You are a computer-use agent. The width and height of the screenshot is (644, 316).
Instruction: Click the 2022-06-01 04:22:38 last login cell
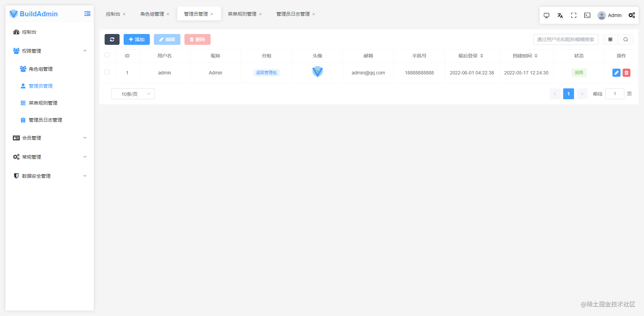click(x=472, y=73)
